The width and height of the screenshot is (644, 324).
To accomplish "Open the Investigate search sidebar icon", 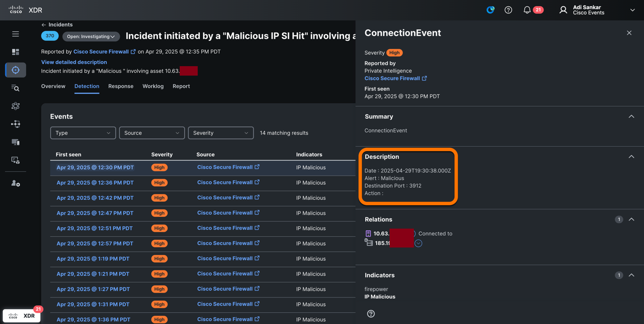I will [15, 88].
